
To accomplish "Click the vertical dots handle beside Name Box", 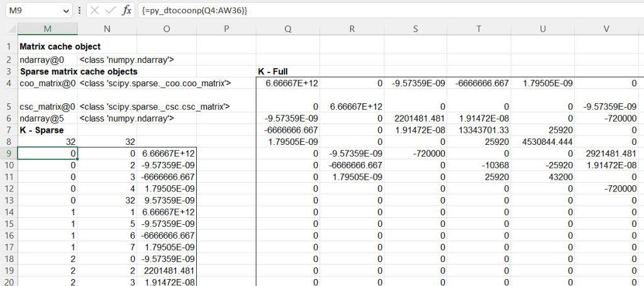I will coord(79,11).
